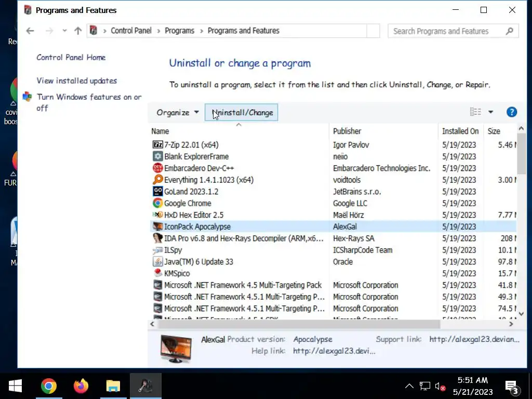Image resolution: width=532 pixels, height=399 pixels.
Task: Open Turn Windows features on or off
Action: 89,102
